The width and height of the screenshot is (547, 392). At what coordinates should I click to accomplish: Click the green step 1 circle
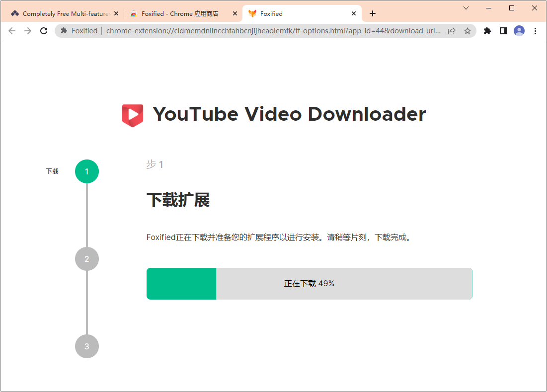click(87, 171)
